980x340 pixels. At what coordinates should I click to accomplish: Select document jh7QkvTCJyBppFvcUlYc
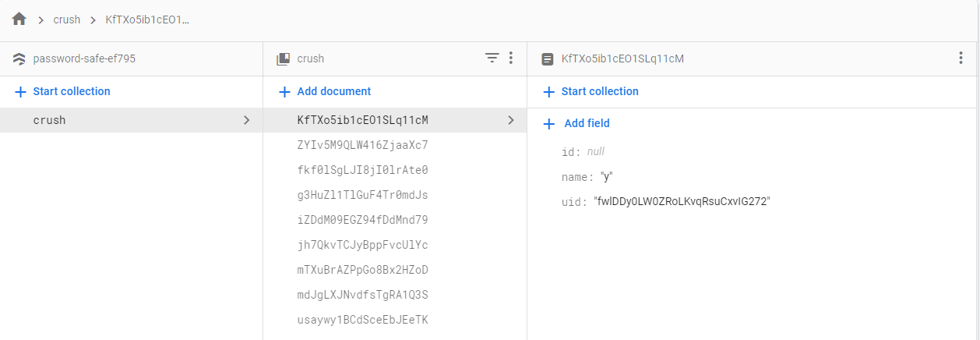tap(363, 245)
